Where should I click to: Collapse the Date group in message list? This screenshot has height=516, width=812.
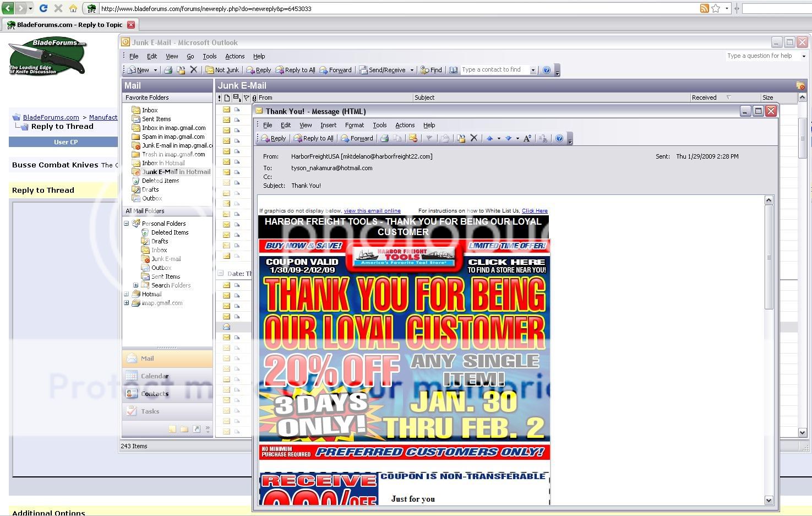[220, 273]
